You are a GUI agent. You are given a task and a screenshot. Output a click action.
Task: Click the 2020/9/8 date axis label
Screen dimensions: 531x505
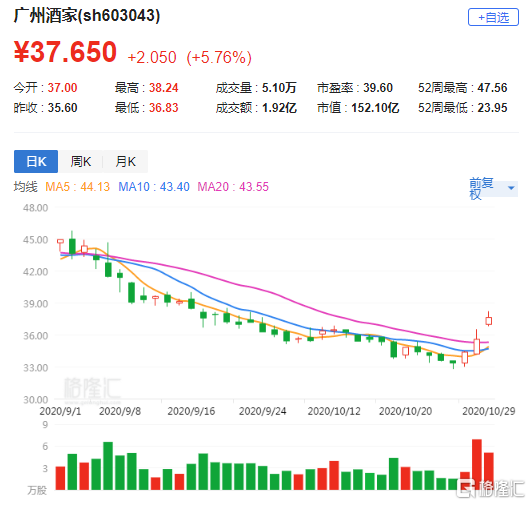(120, 411)
